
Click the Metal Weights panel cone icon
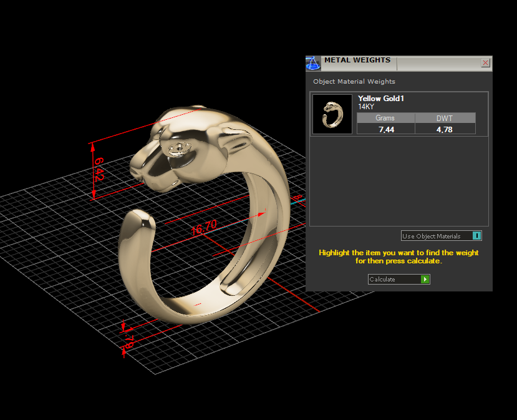pyautogui.click(x=313, y=64)
